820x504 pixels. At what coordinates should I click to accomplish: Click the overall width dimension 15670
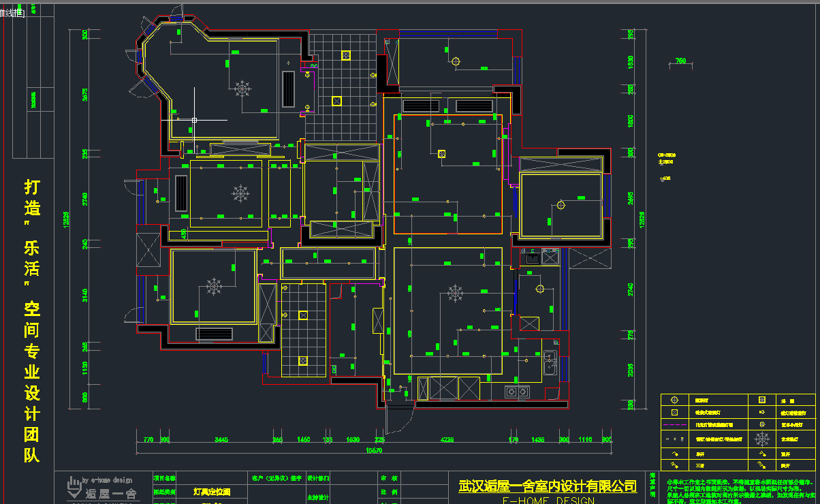(x=374, y=450)
